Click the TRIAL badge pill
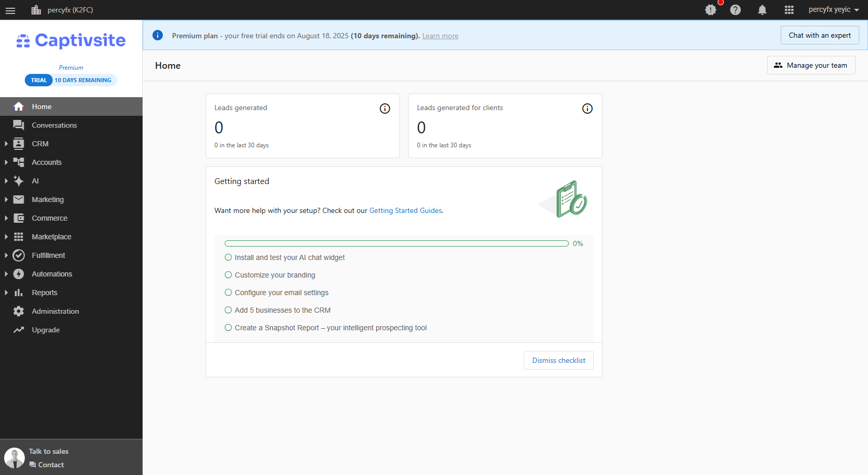This screenshot has height=475, width=868. (39, 80)
